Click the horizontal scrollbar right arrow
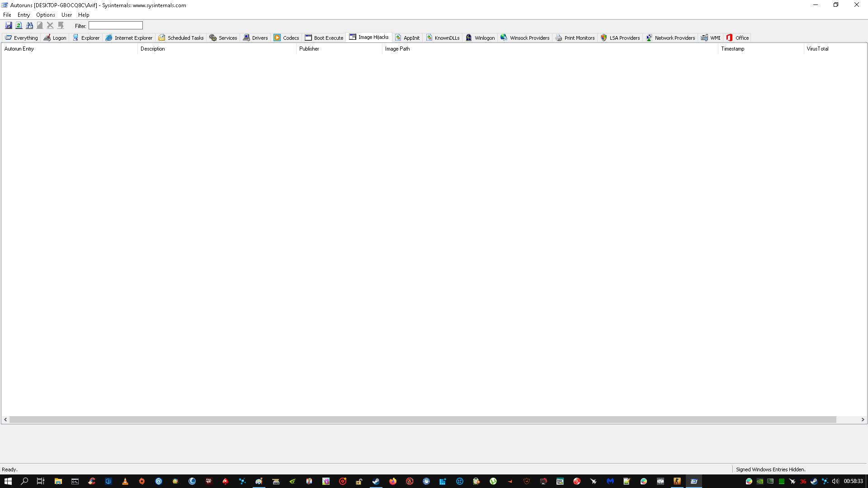This screenshot has width=868, height=488. [863, 420]
